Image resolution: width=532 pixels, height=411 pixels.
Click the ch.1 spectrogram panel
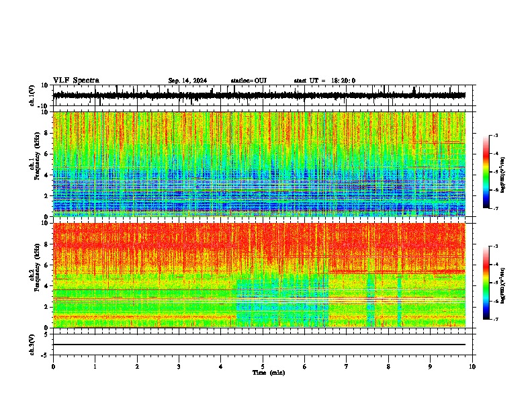(259, 164)
